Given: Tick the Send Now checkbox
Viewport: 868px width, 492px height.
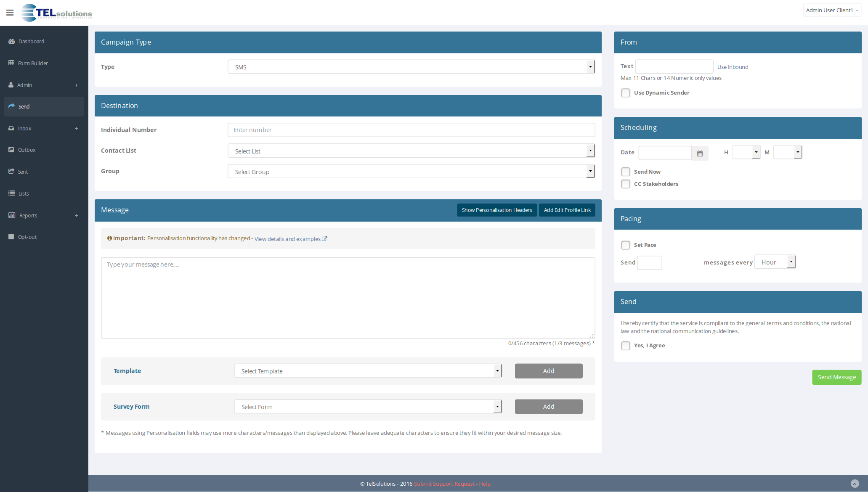Looking at the screenshot, I should tap(626, 172).
